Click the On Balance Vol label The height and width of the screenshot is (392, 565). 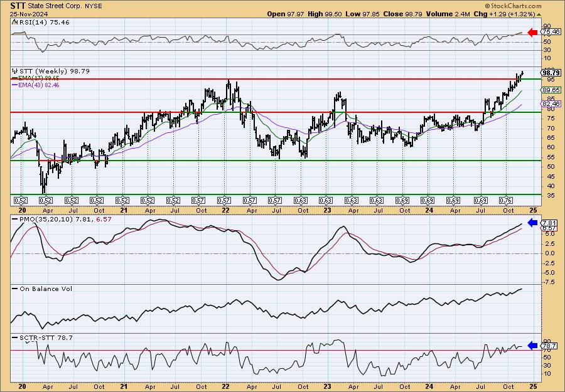tap(46, 289)
